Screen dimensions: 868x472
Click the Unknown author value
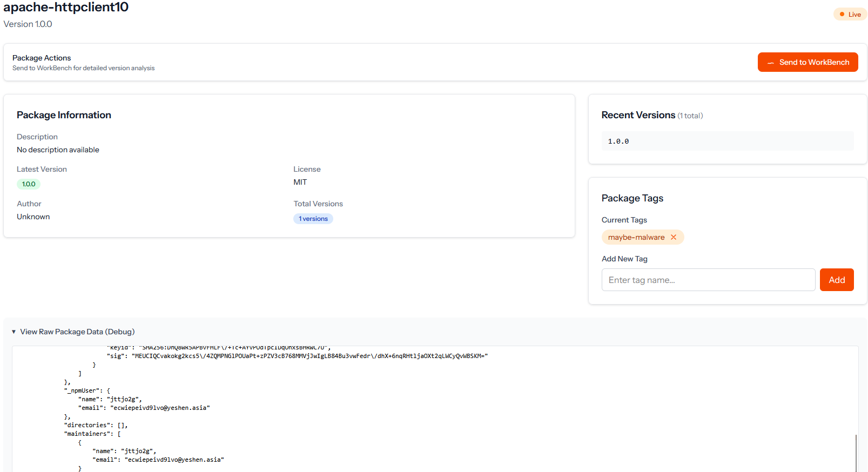pos(33,217)
